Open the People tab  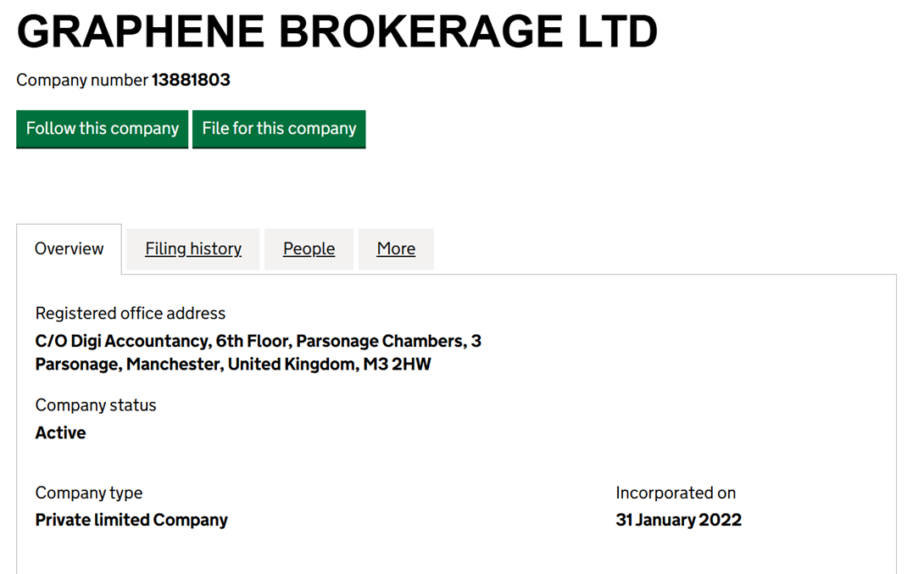click(309, 248)
